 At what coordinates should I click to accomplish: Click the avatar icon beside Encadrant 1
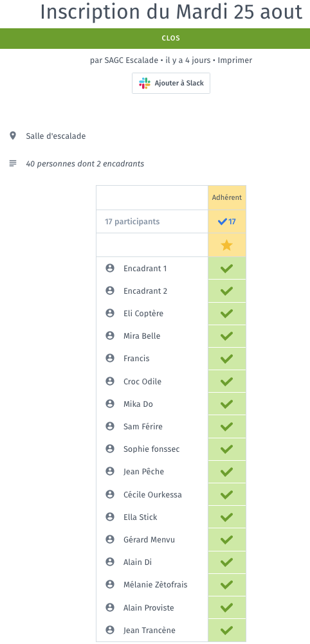point(110,268)
